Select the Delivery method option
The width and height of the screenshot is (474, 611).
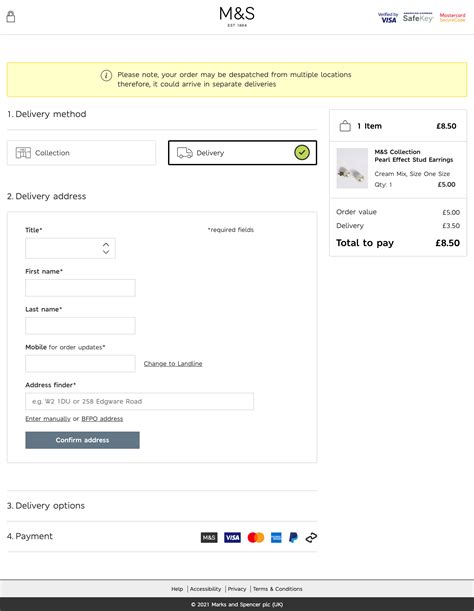click(242, 153)
